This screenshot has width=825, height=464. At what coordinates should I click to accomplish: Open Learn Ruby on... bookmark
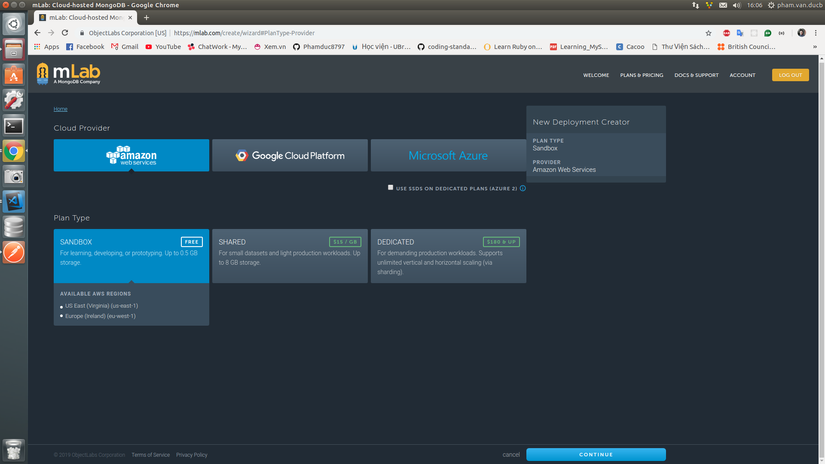point(513,47)
